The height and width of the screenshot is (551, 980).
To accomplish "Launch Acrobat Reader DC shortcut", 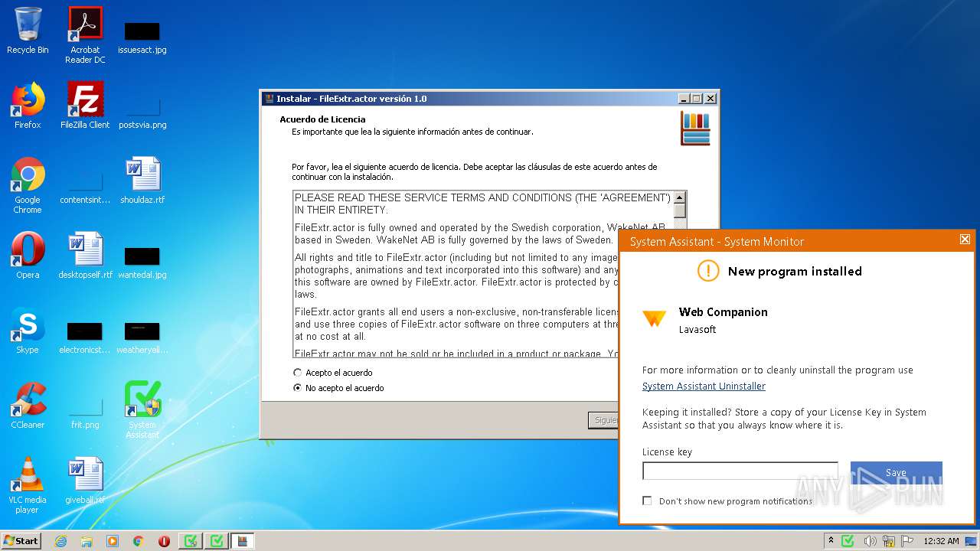I will 85,35.
